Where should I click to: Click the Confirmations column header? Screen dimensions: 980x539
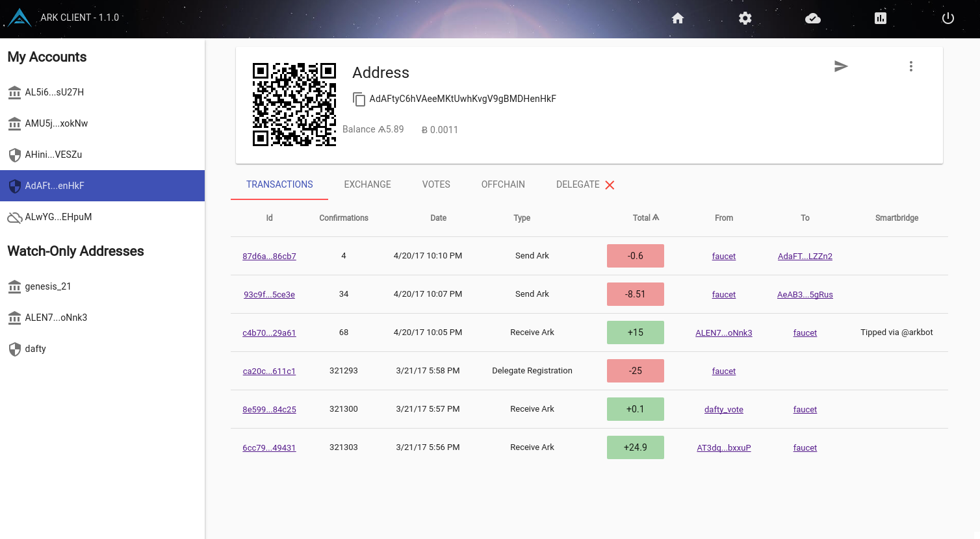(344, 218)
